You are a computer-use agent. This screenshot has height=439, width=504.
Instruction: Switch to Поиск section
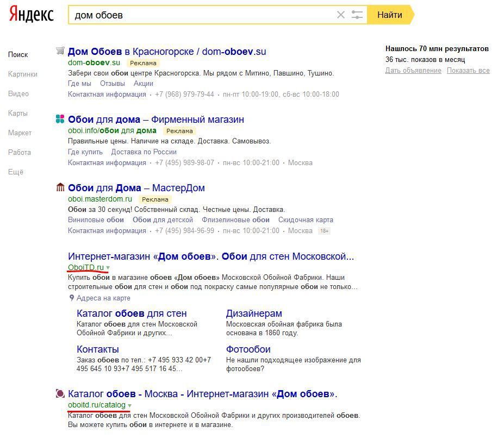[x=18, y=55]
